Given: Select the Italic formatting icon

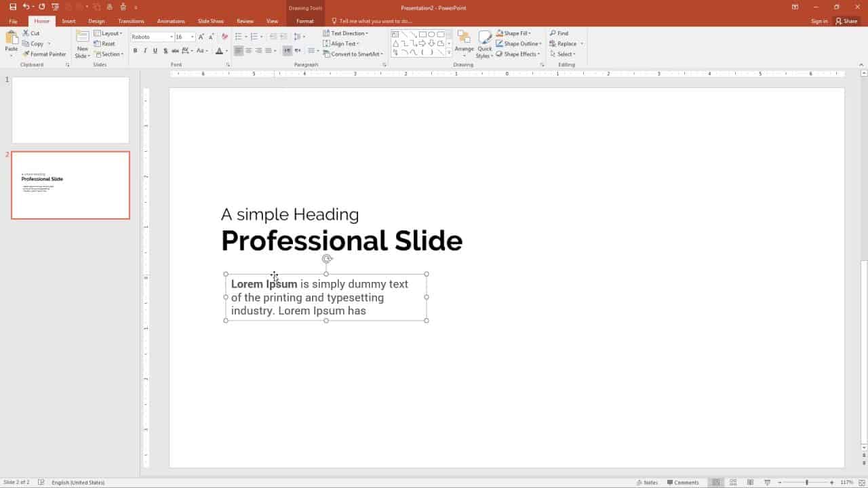Looking at the screenshot, I should [x=145, y=50].
